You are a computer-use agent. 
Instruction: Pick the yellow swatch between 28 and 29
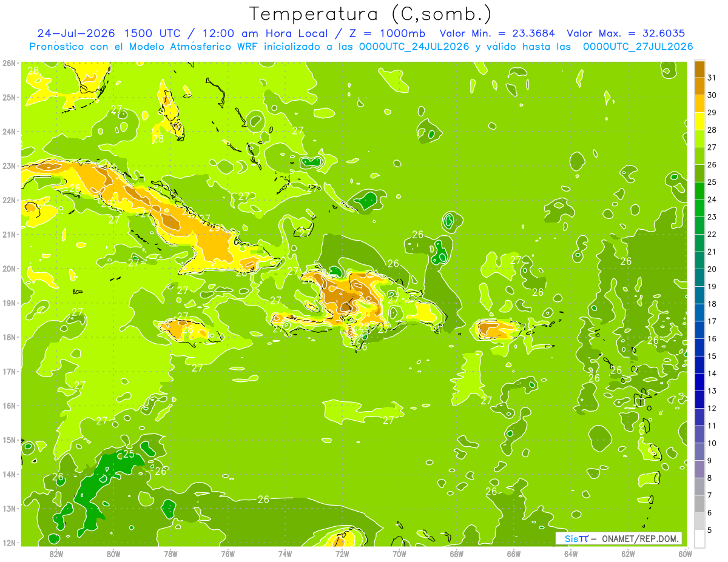click(699, 121)
